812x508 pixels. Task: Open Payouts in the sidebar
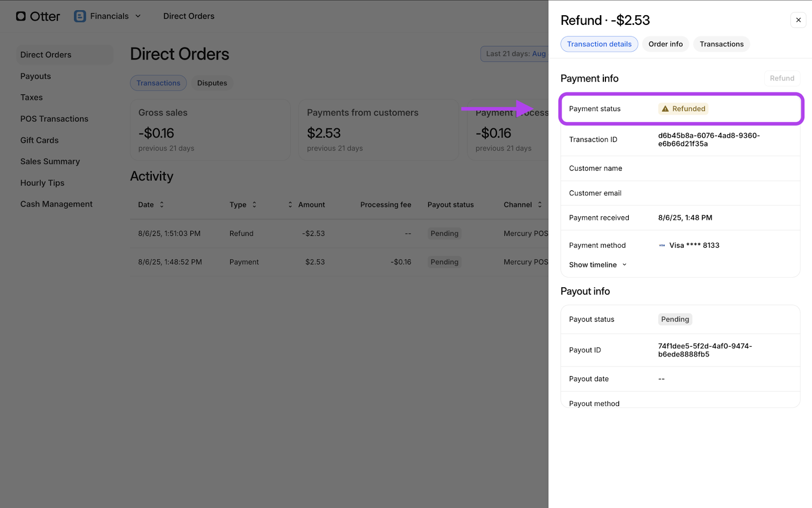point(36,76)
